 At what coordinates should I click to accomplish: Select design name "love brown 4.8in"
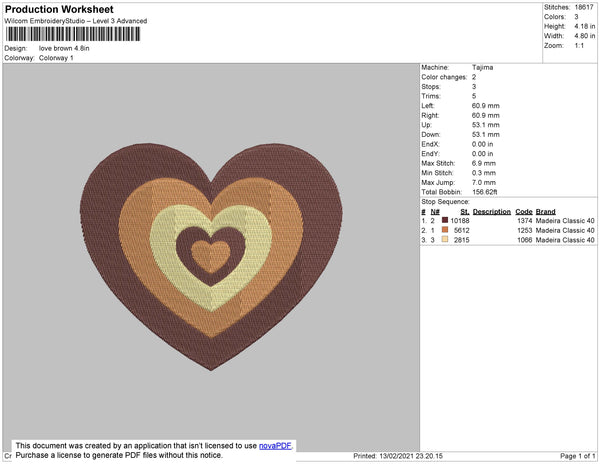click(64, 48)
